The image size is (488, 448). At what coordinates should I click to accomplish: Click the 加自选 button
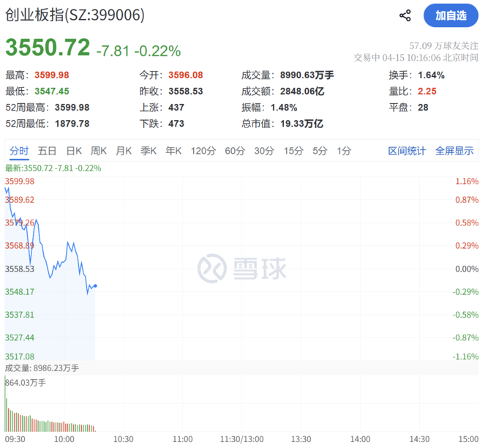(451, 15)
